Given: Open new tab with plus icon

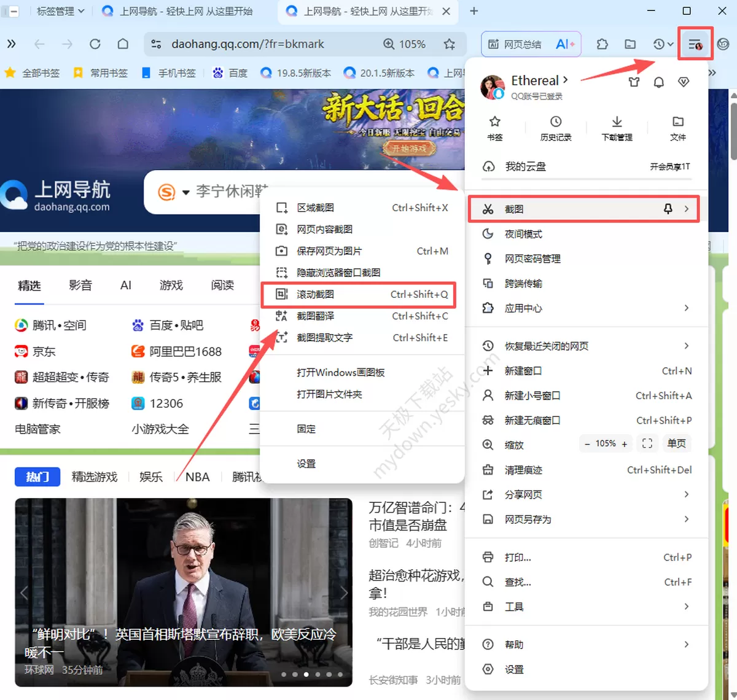Looking at the screenshot, I should [x=474, y=11].
